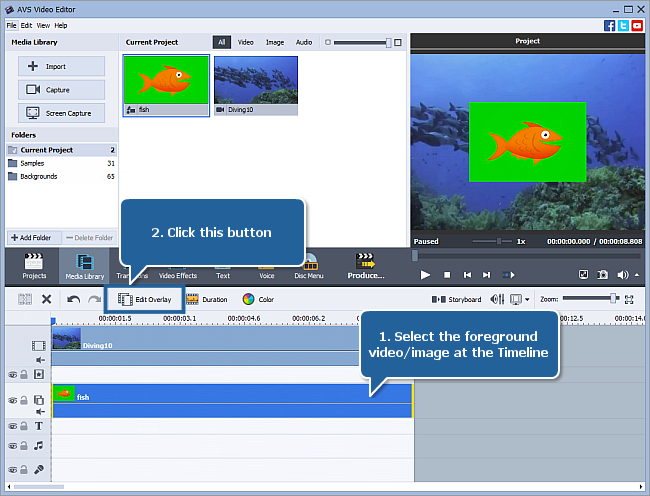
Task: Click the Undo arrow
Action: click(74, 299)
